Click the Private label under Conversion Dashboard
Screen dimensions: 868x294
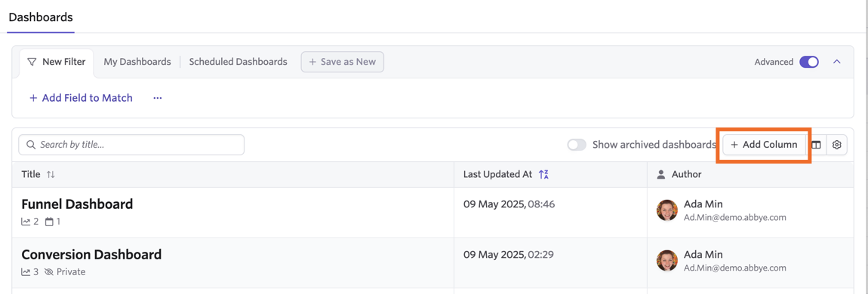coord(71,272)
